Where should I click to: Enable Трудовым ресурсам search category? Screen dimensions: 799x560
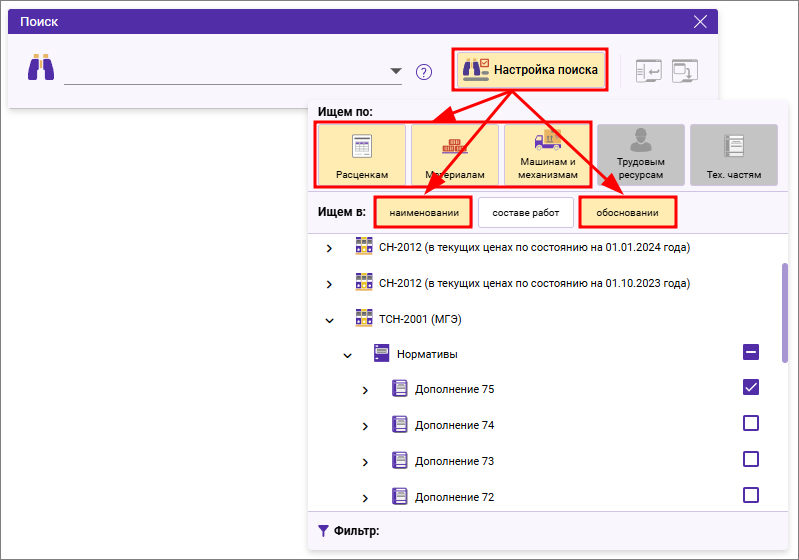[x=641, y=155]
